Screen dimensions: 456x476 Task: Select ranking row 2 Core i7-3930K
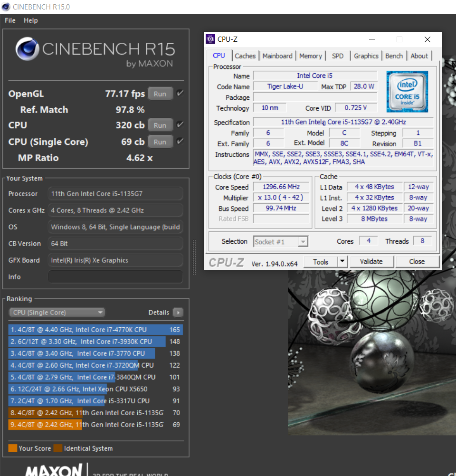coord(95,342)
